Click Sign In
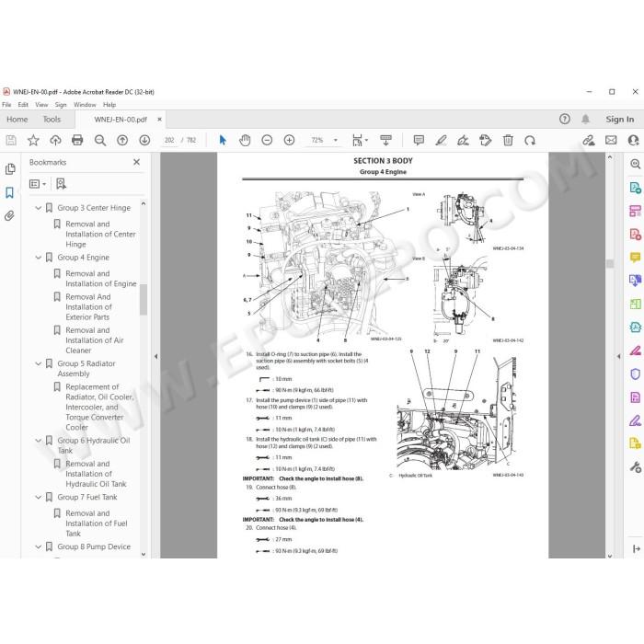644x644 pixels. 620,119
